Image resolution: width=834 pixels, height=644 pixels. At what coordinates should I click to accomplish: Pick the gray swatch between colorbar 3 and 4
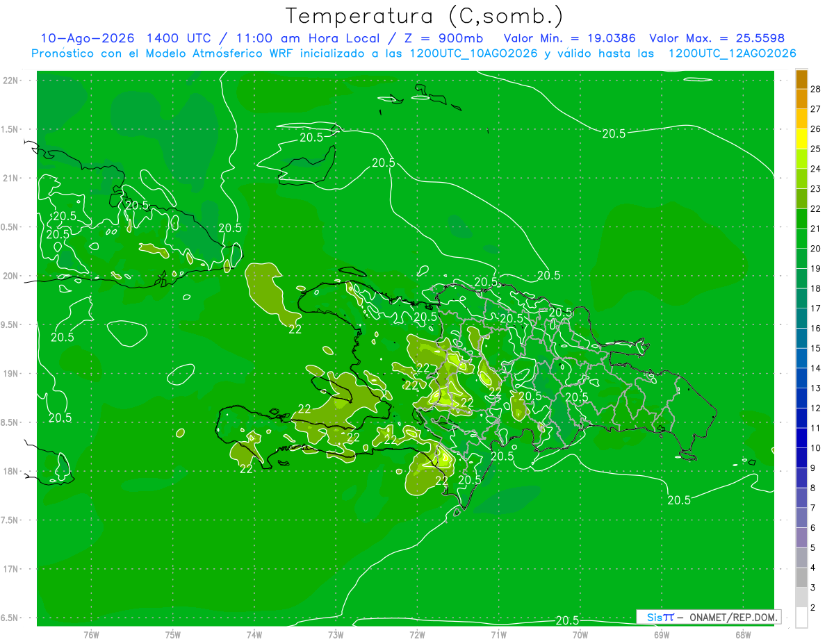(x=801, y=577)
